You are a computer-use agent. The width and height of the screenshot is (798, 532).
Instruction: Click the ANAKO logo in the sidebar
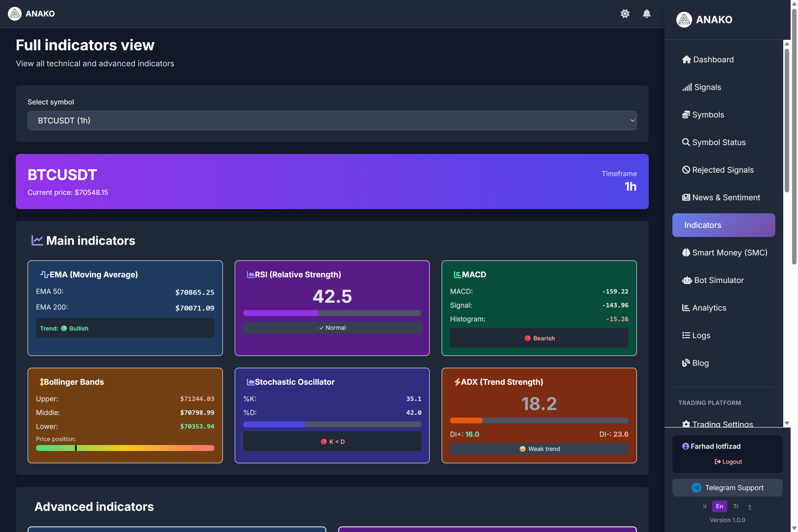[x=704, y=20]
